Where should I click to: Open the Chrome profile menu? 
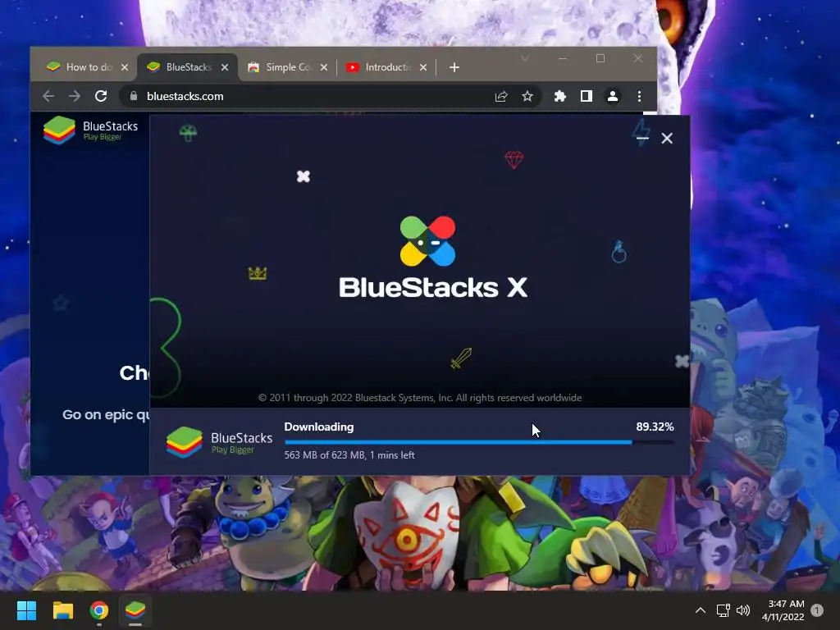coord(612,97)
